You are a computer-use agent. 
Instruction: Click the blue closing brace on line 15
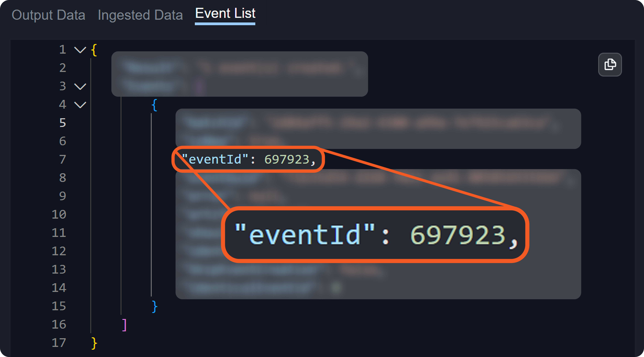coord(154,306)
